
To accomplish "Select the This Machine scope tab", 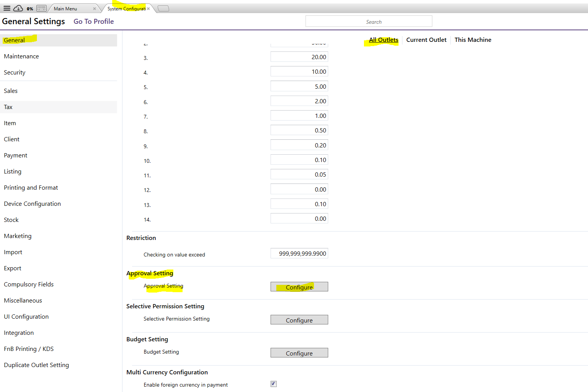I will [x=473, y=40].
